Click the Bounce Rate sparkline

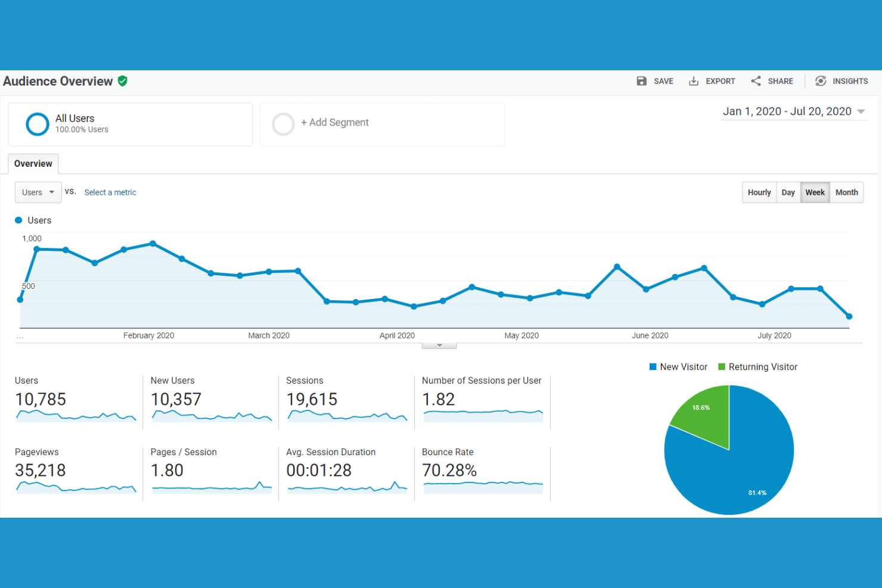click(482, 487)
